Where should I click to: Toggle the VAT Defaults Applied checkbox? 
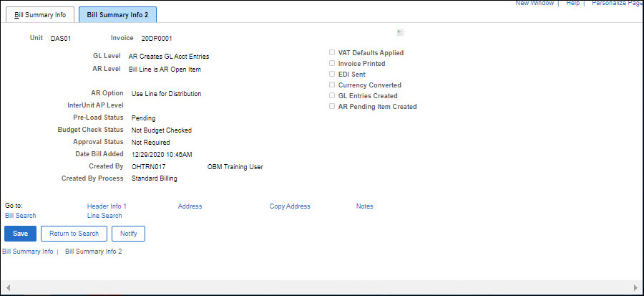(331, 53)
